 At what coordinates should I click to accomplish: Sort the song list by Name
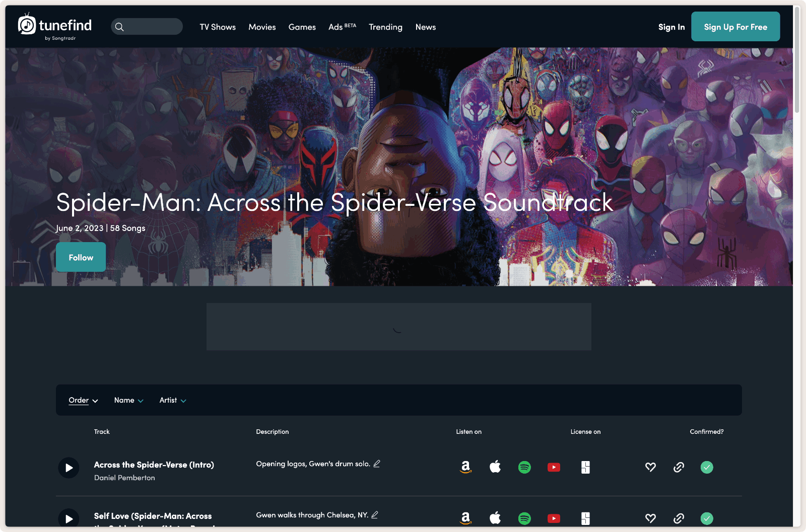(x=129, y=400)
